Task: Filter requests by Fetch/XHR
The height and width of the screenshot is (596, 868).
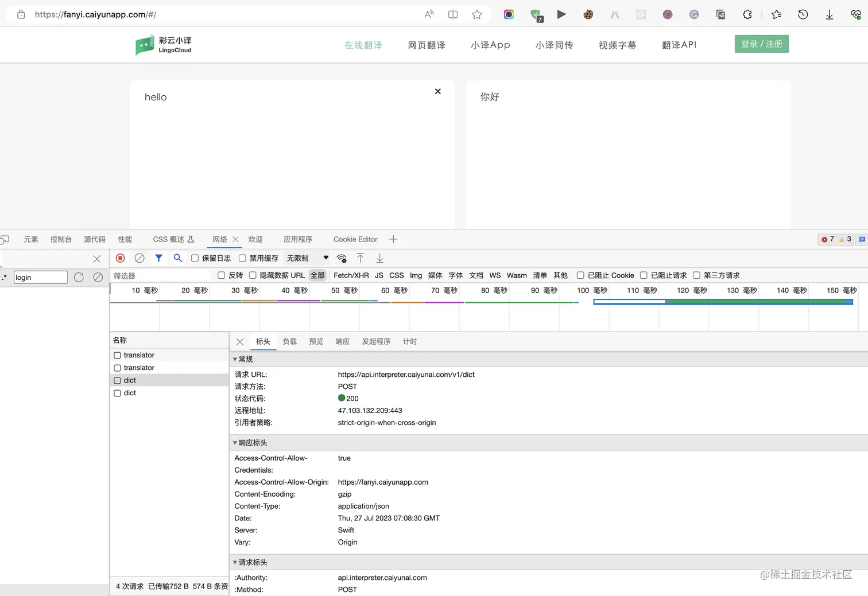Action: (x=351, y=275)
